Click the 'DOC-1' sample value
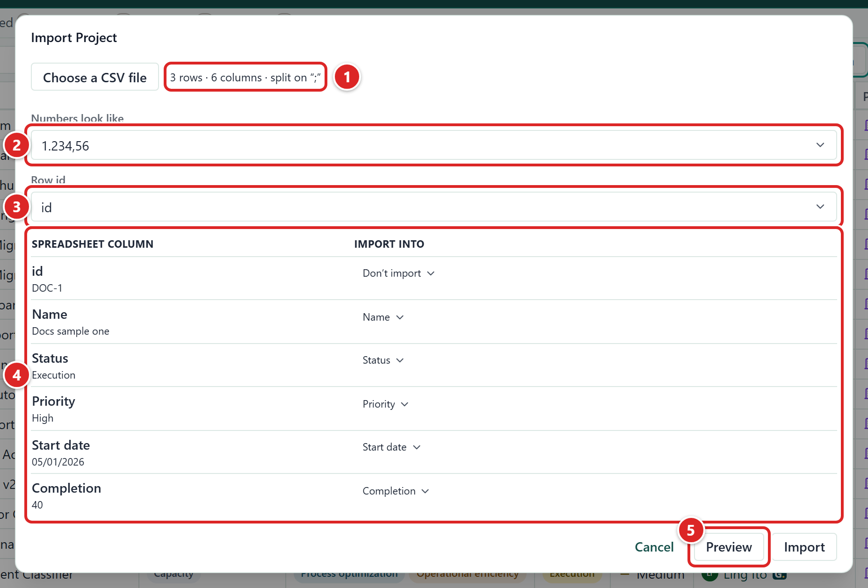The height and width of the screenshot is (588, 868). pos(47,288)
